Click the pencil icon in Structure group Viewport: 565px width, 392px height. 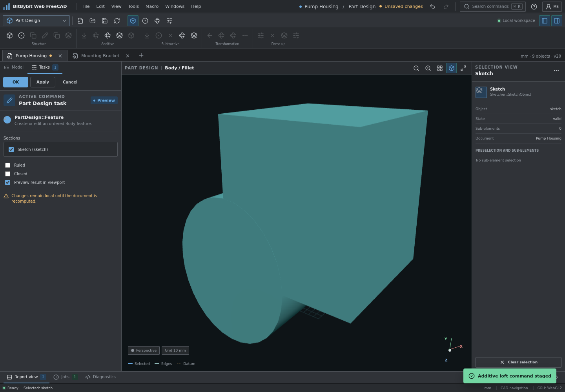click(45, 36)
